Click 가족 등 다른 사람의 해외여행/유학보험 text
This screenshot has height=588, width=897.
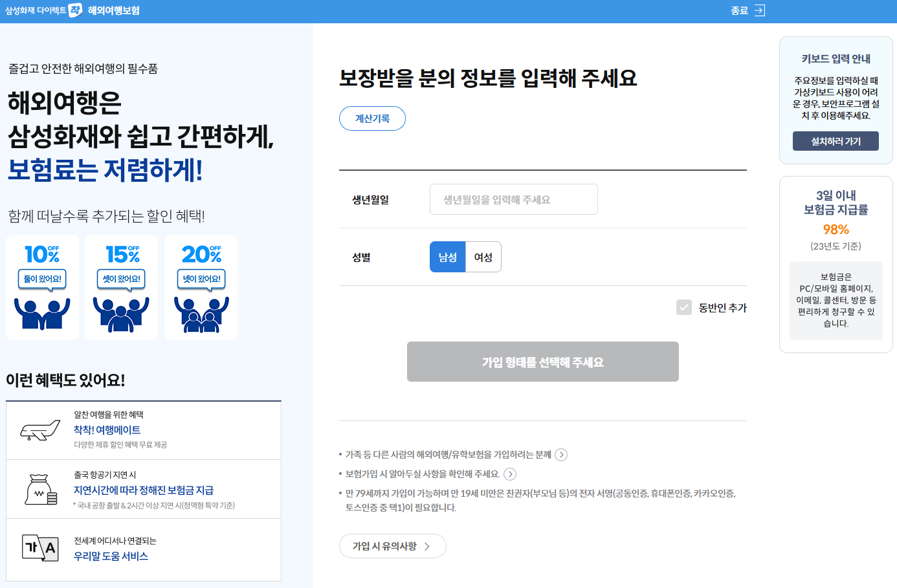click(x=448, y=455)
